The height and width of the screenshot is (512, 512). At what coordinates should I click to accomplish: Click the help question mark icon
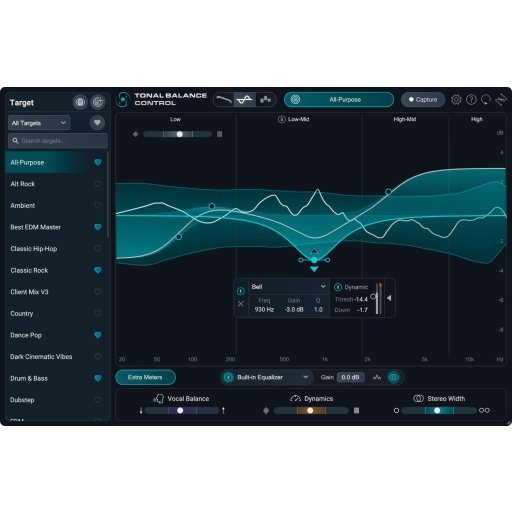471,100
